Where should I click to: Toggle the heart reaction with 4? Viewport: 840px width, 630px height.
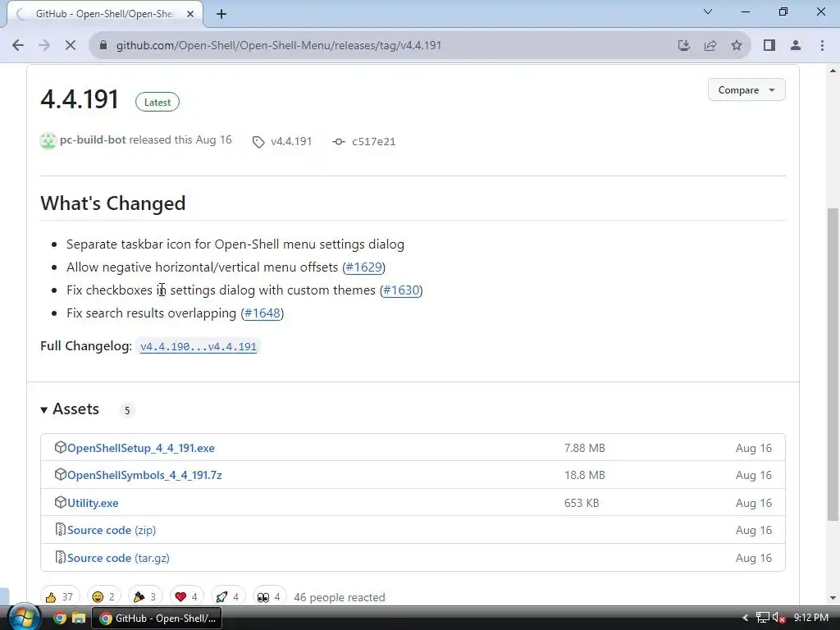click(x=186, y=597)
